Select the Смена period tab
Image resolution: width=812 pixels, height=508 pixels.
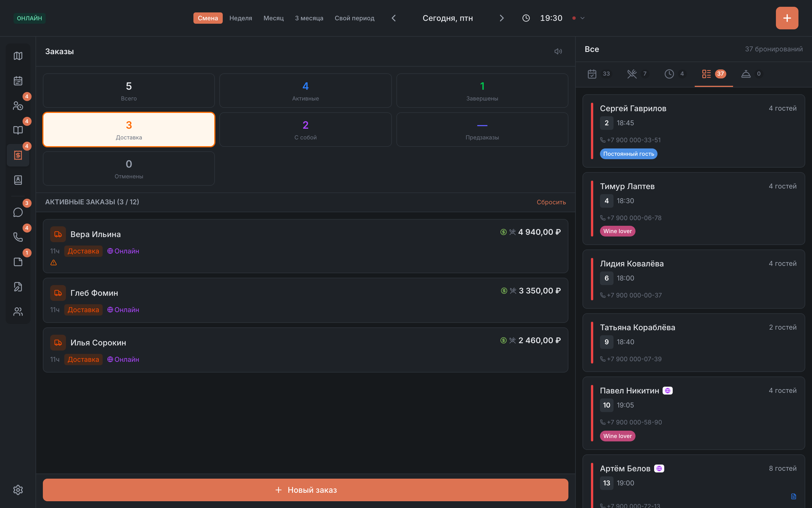pos(208,18)
